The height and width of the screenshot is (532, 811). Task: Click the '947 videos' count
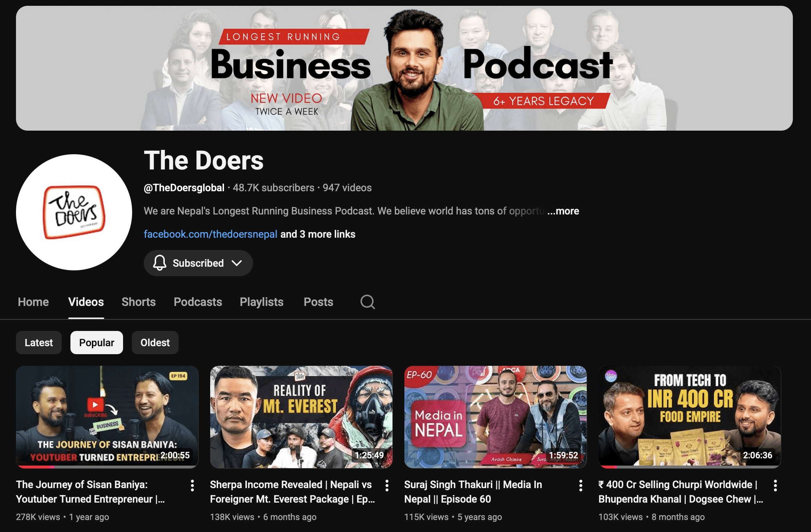tap(347, 188)
